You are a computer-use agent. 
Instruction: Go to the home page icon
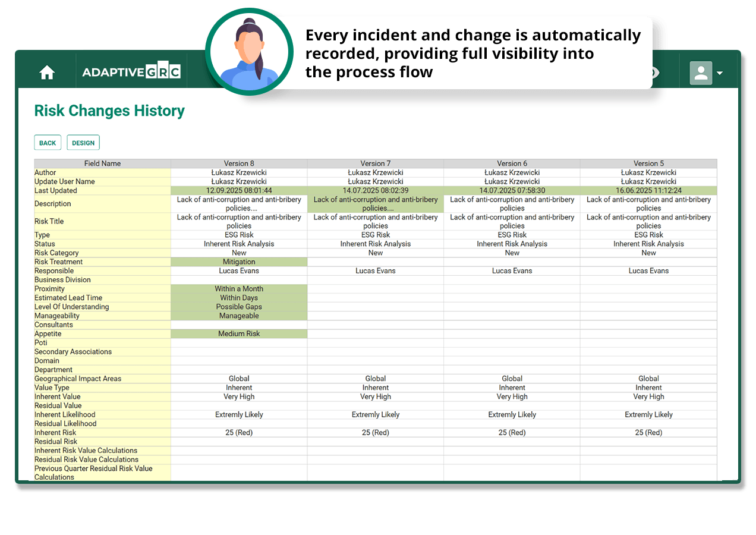pyautogui.click(x=47, y=73)
